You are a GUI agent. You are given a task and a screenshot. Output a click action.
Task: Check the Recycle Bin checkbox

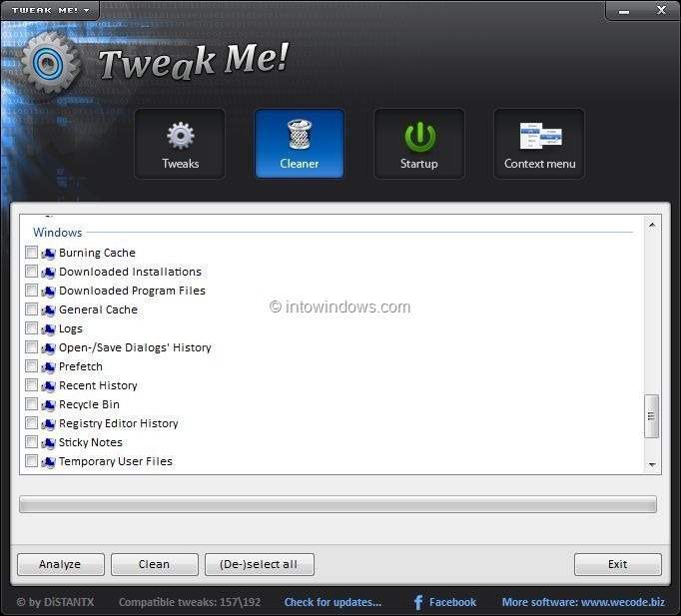point(31,404)
